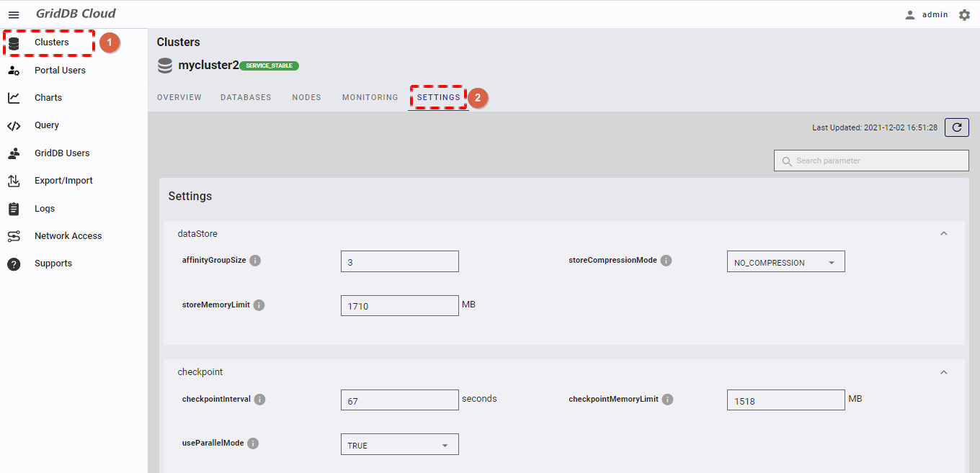Select the Settings tab
Viewport: 980px width, 473px height.
coord(438,97)
